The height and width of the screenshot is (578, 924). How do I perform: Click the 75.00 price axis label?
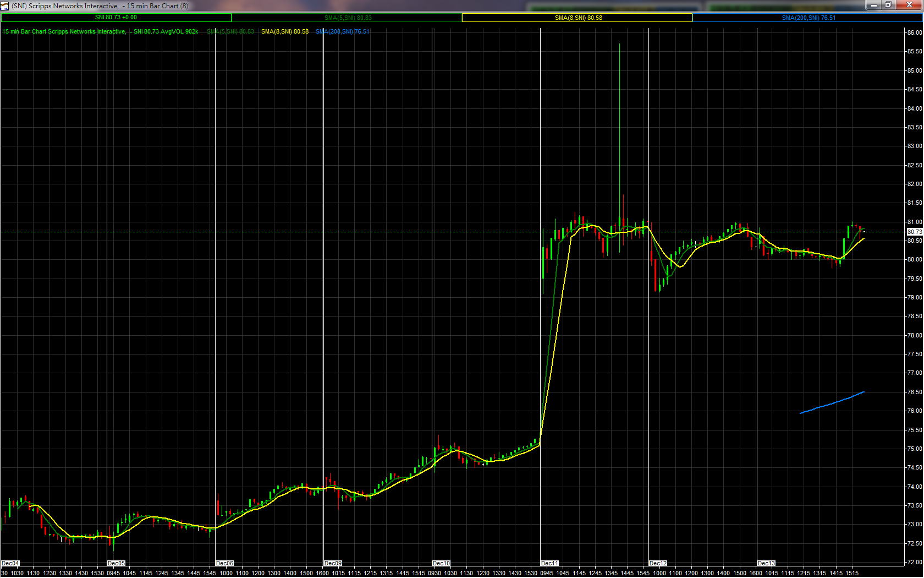(915, 449)
